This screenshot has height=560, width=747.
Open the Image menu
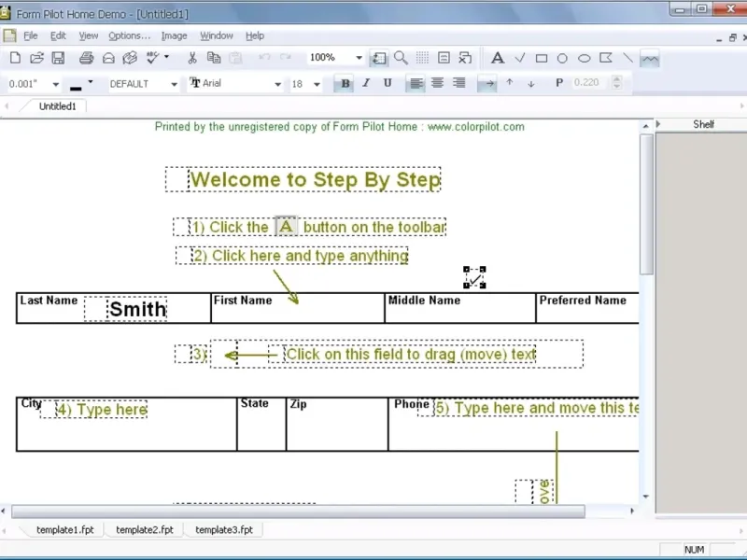coord(174,35)
